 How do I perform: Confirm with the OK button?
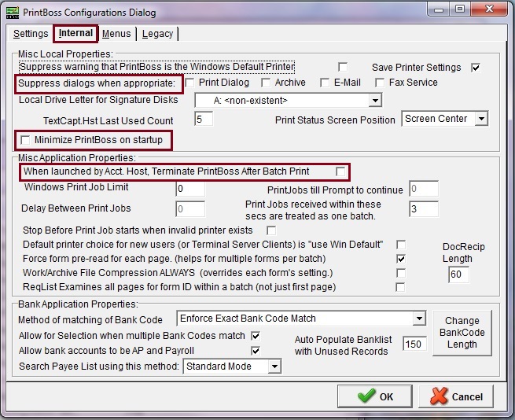coord(375,396)
